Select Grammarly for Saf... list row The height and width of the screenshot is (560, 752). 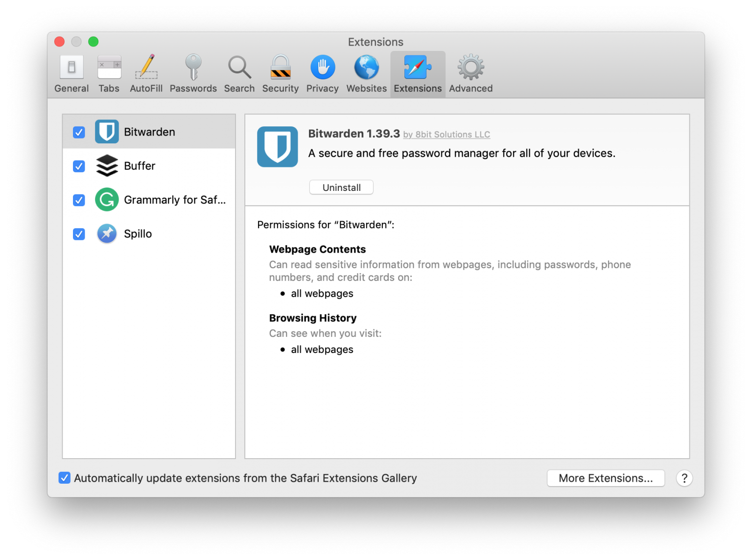[149, 200]
